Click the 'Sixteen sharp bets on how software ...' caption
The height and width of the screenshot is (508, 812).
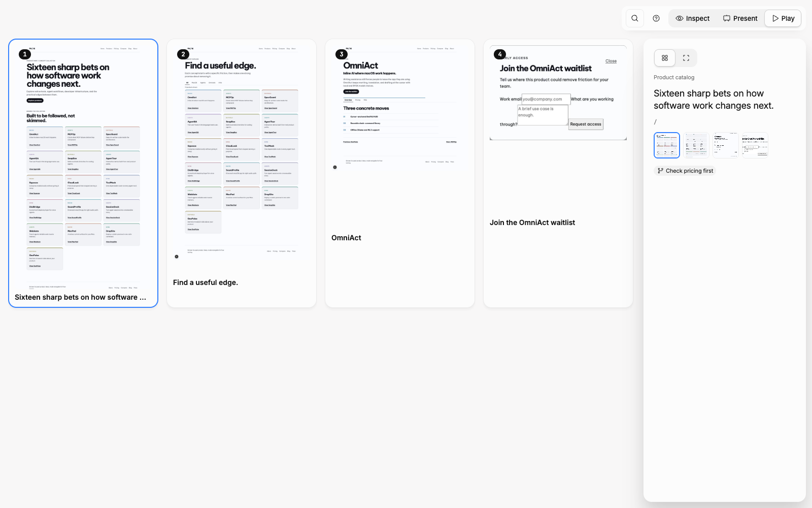coord(80,297)
